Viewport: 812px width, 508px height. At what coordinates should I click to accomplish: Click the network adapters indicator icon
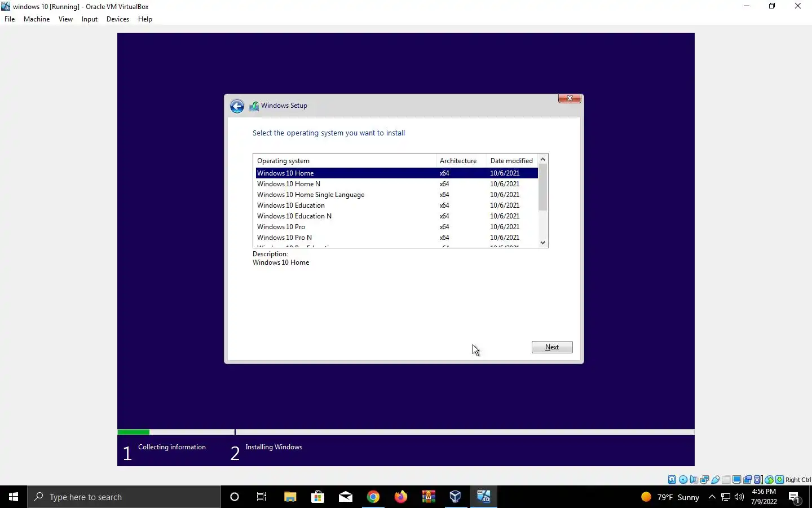click(704, 480)
